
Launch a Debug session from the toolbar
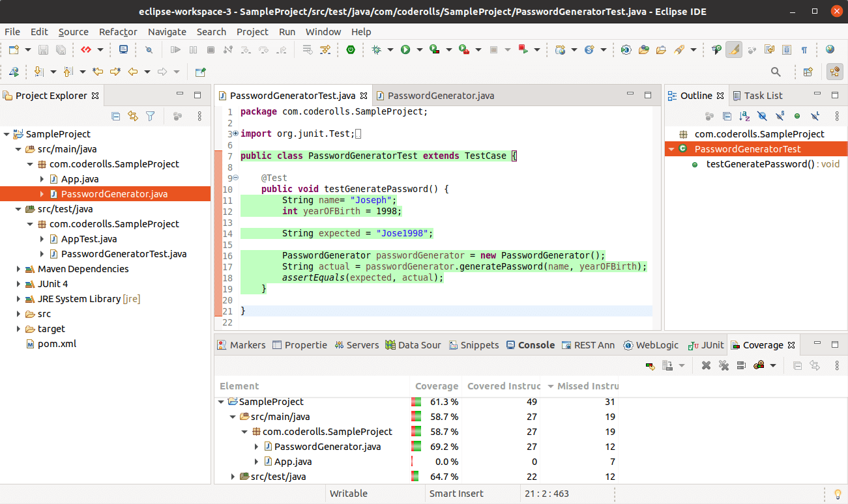coord(375,49)
